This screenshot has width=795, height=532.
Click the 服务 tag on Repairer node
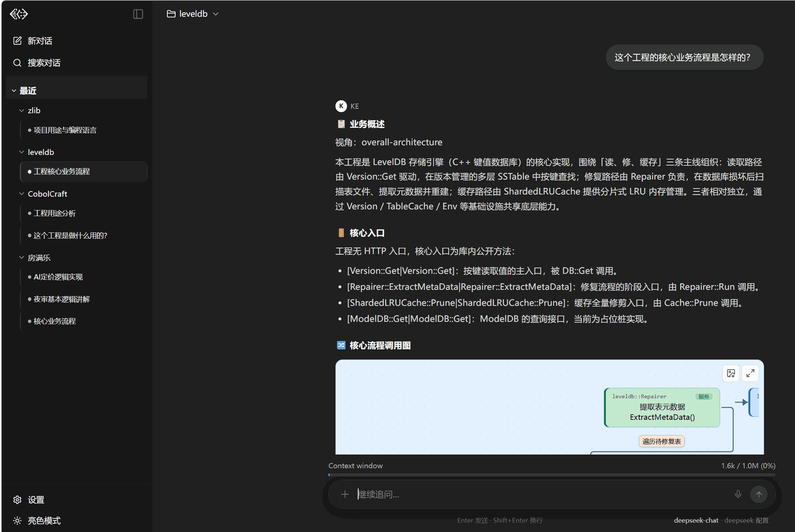pos(704,397)
